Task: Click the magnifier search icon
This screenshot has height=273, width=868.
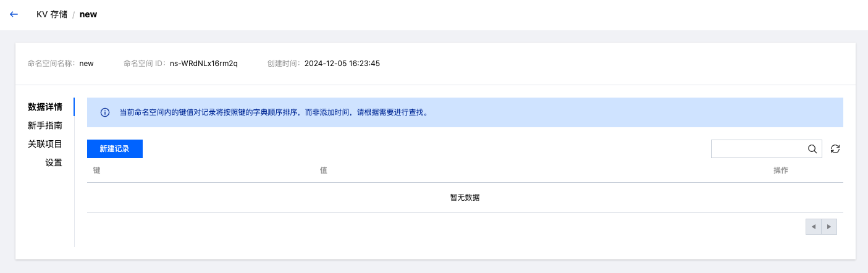Action: (x=813, y=149)
